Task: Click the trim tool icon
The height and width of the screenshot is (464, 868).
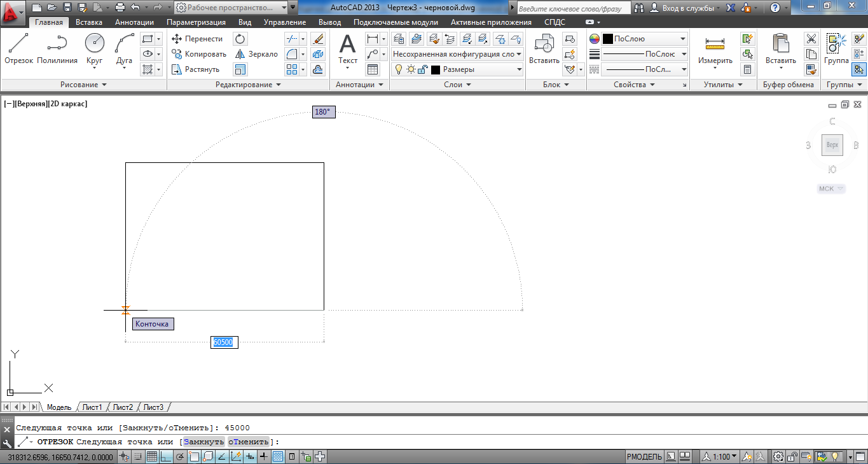Action: coord(292,39)
